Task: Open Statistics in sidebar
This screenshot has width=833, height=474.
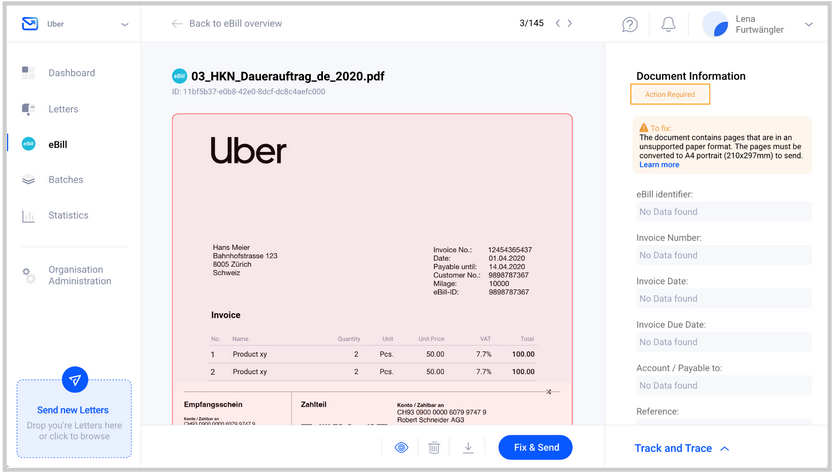Action: [x=68, y=215]
